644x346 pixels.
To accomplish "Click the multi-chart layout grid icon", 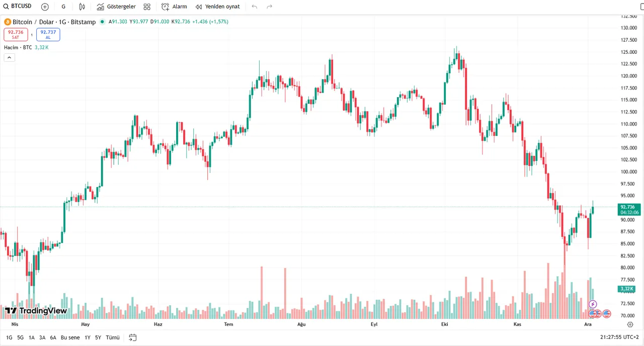I will tap(147, 7).
